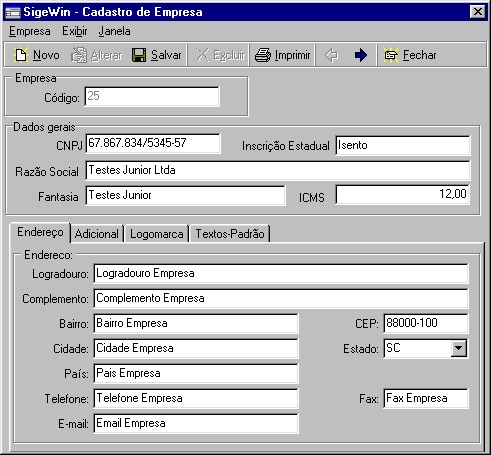Click the Imprimir button label

pos(292,55)
